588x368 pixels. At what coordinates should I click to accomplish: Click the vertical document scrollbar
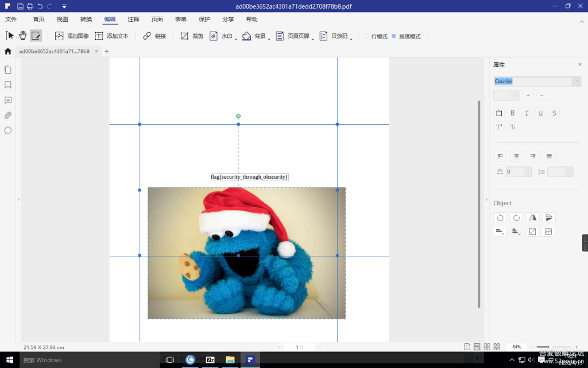coord(479,204)
